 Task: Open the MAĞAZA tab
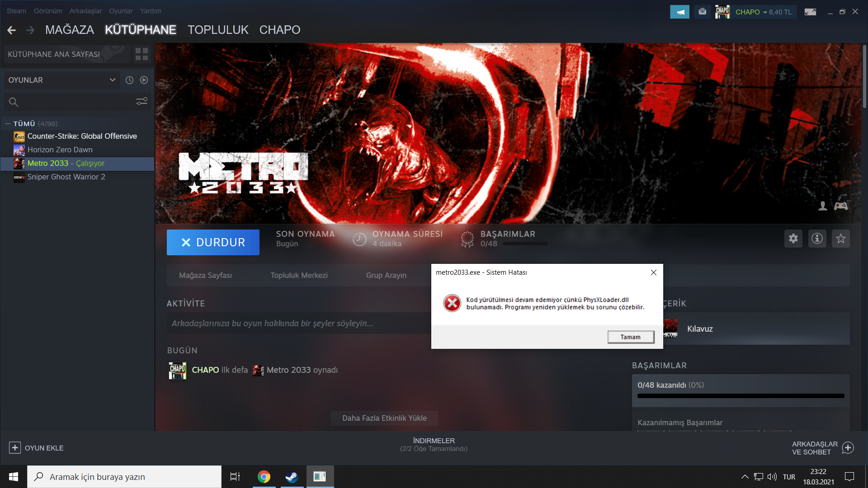[70, 30]
